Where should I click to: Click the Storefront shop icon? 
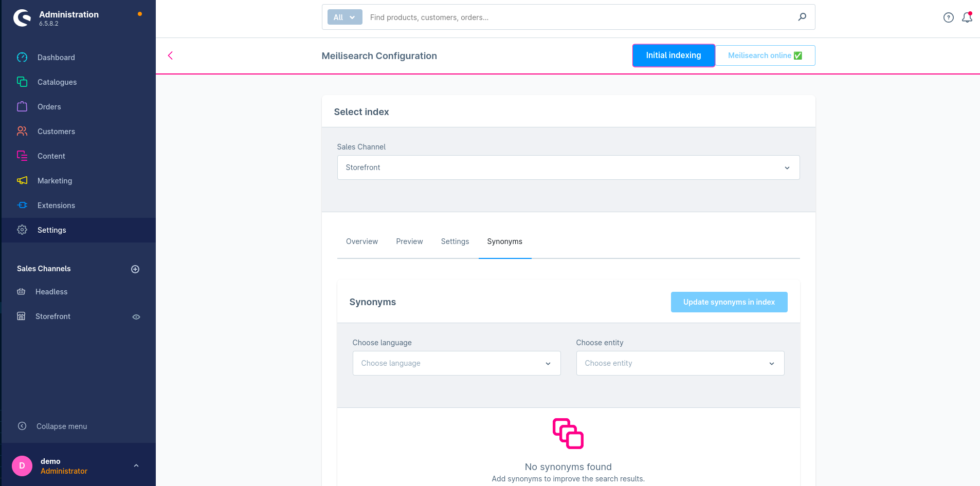click(21, 316)
